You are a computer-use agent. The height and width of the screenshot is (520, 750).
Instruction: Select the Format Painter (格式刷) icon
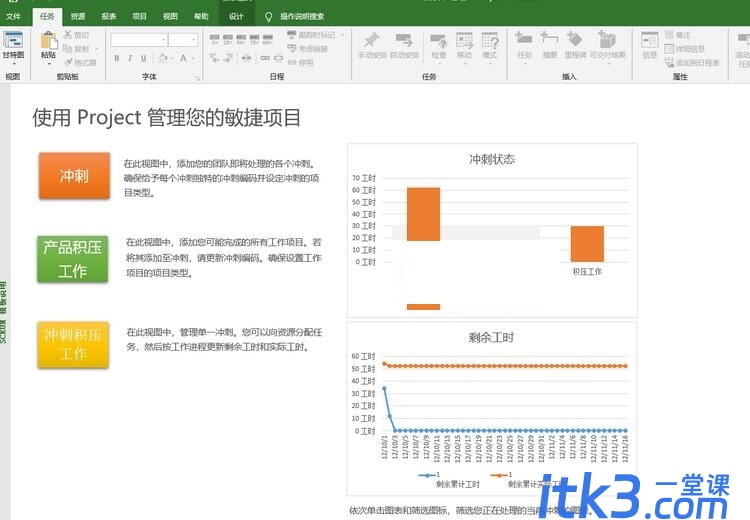68,62
